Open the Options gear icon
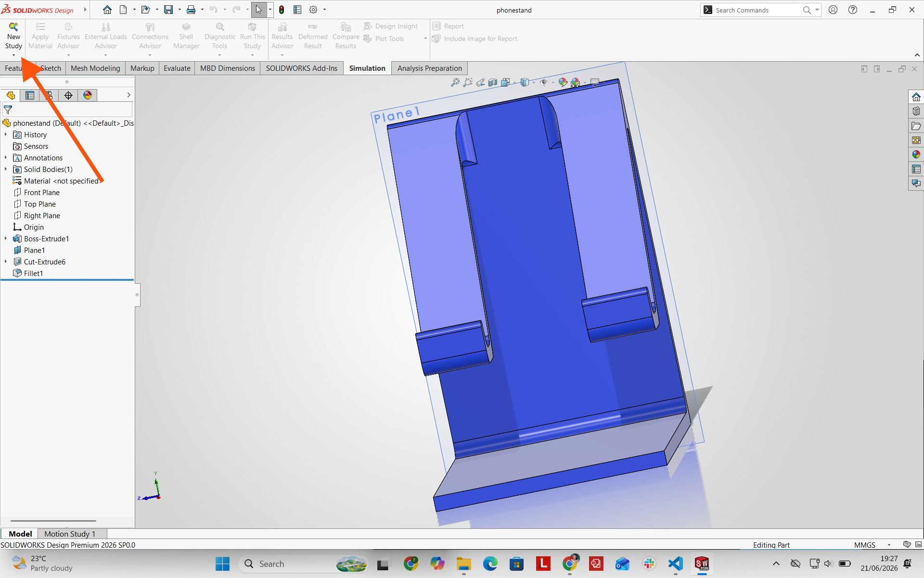This screenshot has width=924, height=578. 313,10
